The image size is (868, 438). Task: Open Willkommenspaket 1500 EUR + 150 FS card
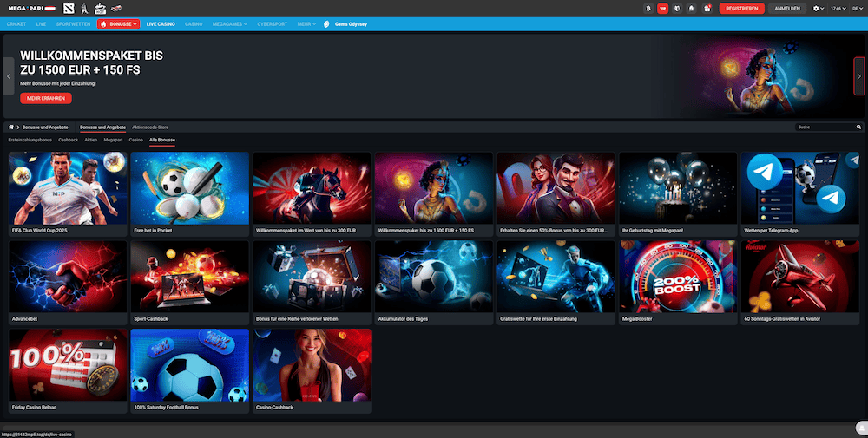pos(434,194)
